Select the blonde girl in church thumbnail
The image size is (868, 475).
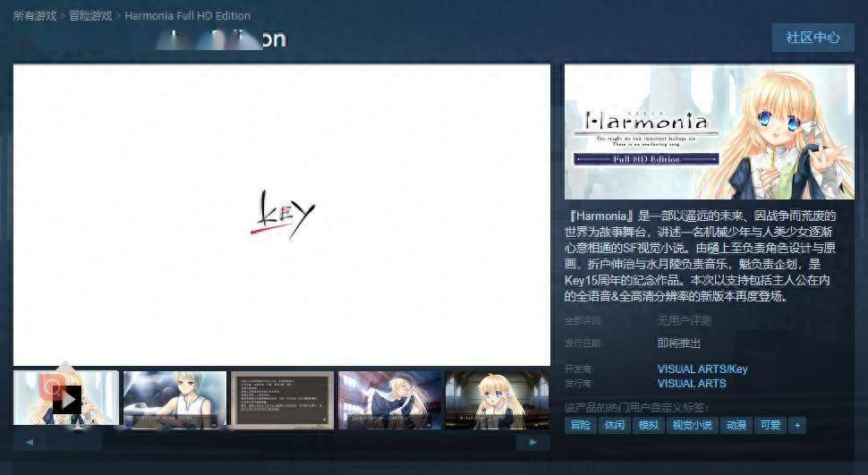coord(498,400)
